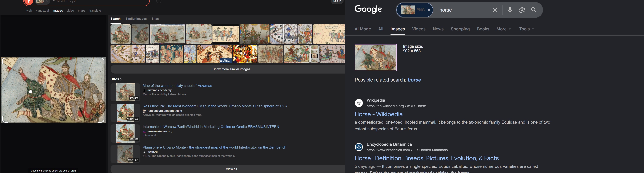Switch to Google Videos tab
Image resolution: width=644 pixels, height=173 pixels.
[419, 29]
